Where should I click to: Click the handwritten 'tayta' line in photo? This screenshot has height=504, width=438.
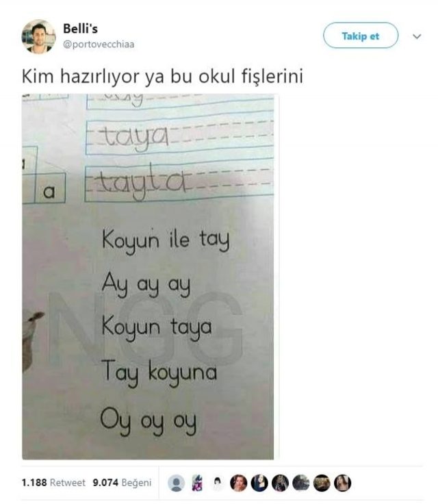coord(143,182)
